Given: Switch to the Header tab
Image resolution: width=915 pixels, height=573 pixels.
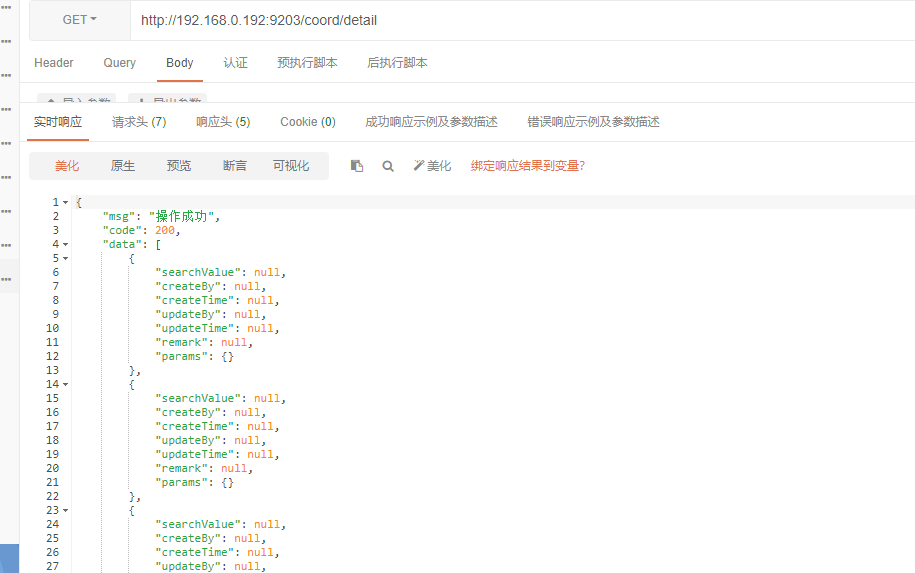Looking at the screenshot, I should (x=54, y=63).
